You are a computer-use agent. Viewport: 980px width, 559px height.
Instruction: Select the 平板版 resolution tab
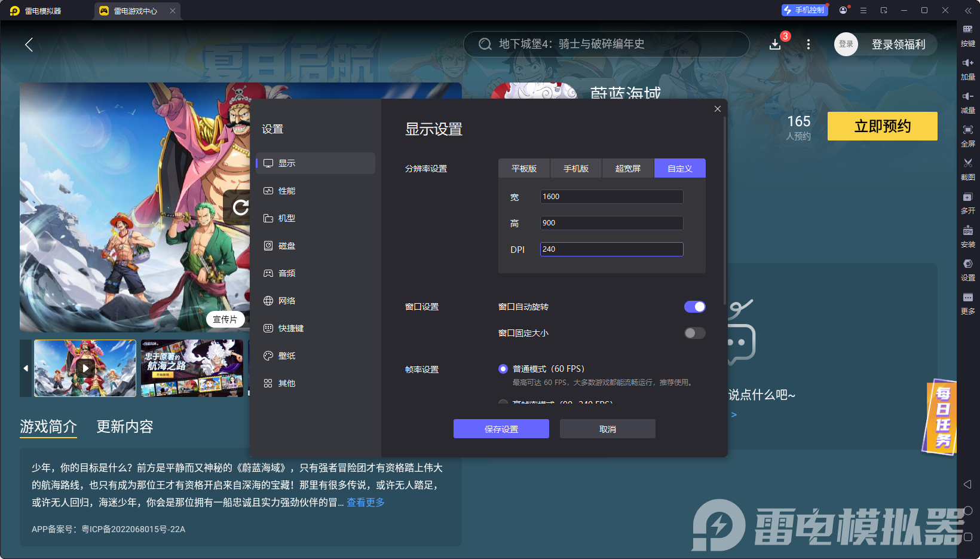click(x=524, y=169)
